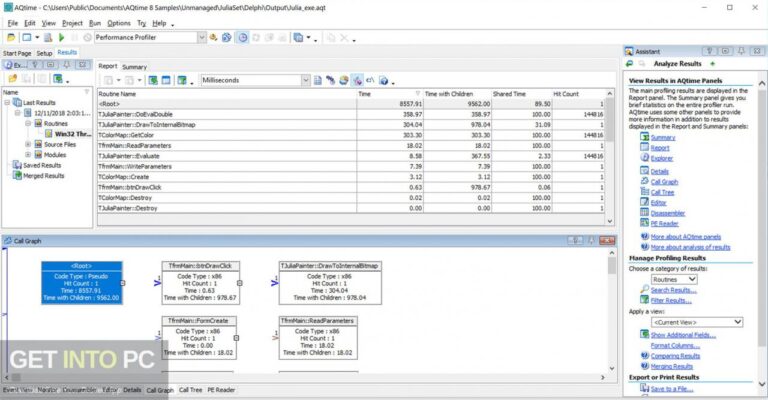Click the yellow folder icon in Explorer toolbar

click(x=12, y=78)
